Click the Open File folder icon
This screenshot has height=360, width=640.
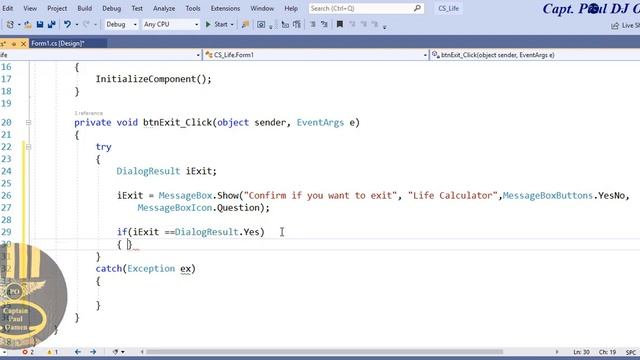pyautogui.click(x=28, y=24)
